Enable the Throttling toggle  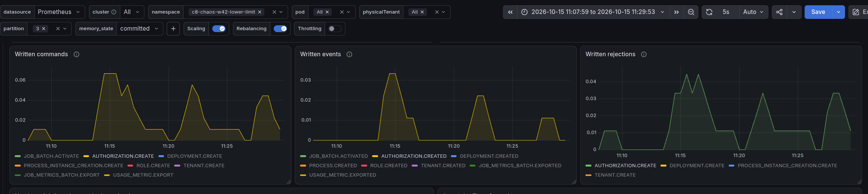[x=335, y=29]
